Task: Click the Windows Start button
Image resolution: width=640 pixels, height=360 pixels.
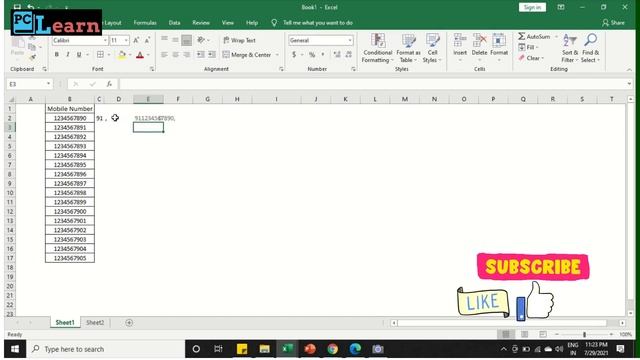Action: 15,349
